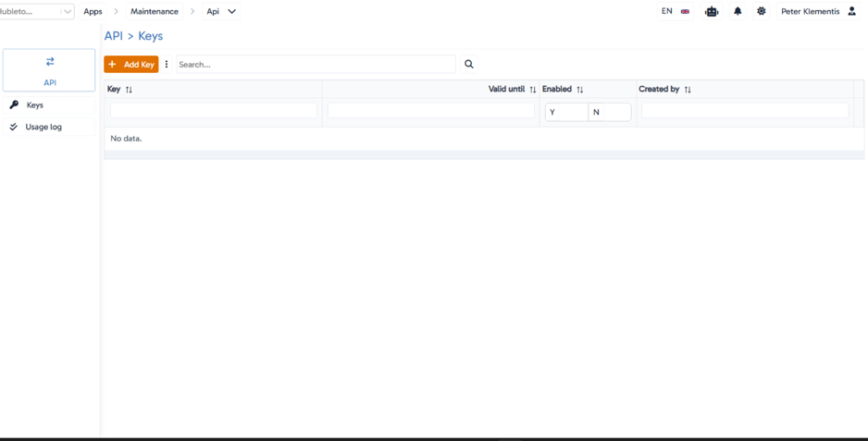
Task: Open the settings gear icon
Action: [x=762, y=11]
